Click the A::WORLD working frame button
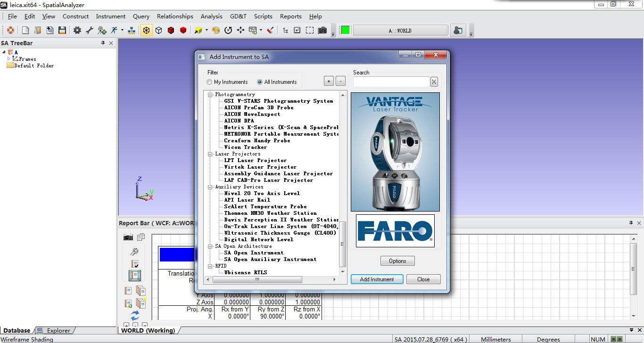 coord(400,30)
